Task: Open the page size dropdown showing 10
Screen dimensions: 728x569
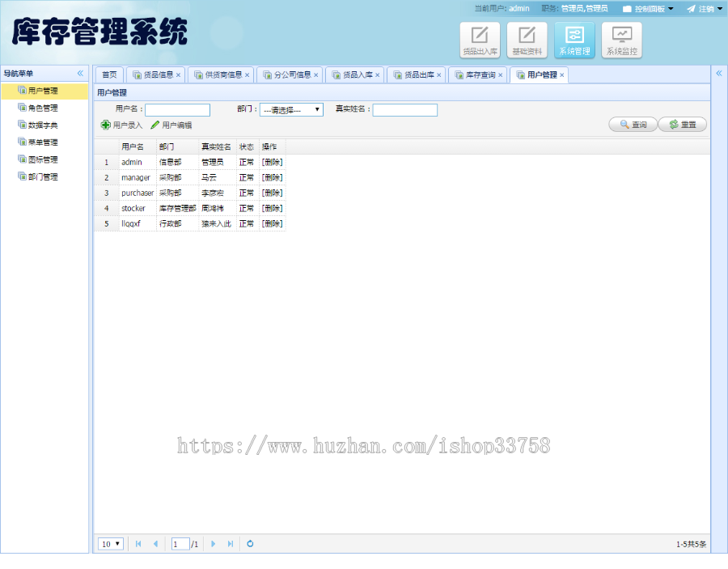Action: [110, 543]
